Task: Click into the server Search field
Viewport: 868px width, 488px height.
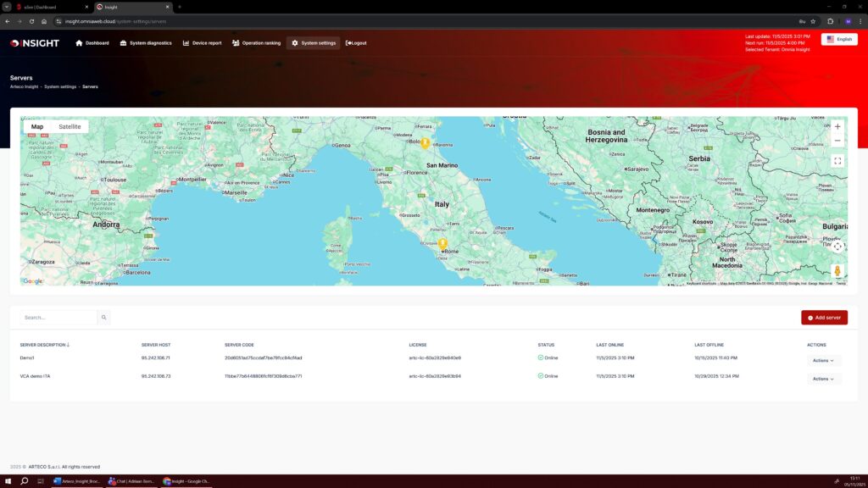Action: (x=58, y=318)
